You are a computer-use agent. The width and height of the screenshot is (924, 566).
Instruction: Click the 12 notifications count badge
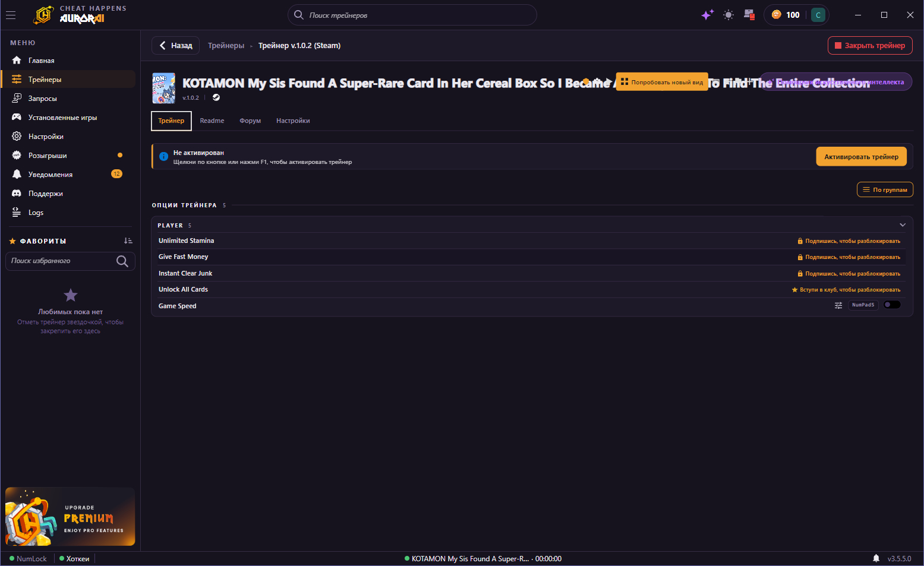117,174
